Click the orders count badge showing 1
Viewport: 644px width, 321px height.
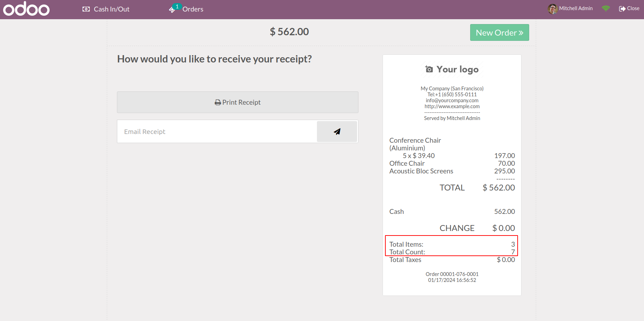coord(177,6)
